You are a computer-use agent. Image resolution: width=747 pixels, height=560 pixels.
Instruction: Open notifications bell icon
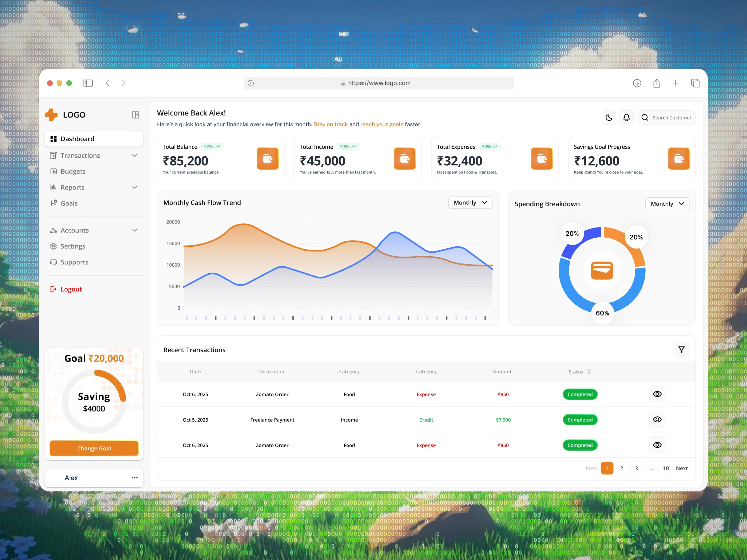pos(626,118)
